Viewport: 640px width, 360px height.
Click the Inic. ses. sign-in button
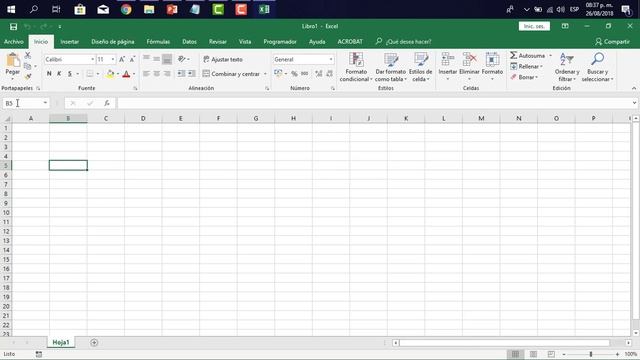coord(534,26)
